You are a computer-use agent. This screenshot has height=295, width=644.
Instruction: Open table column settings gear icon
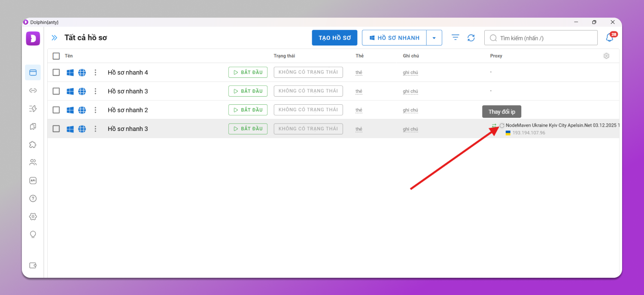pyautogui.click(x=606, y=56)
